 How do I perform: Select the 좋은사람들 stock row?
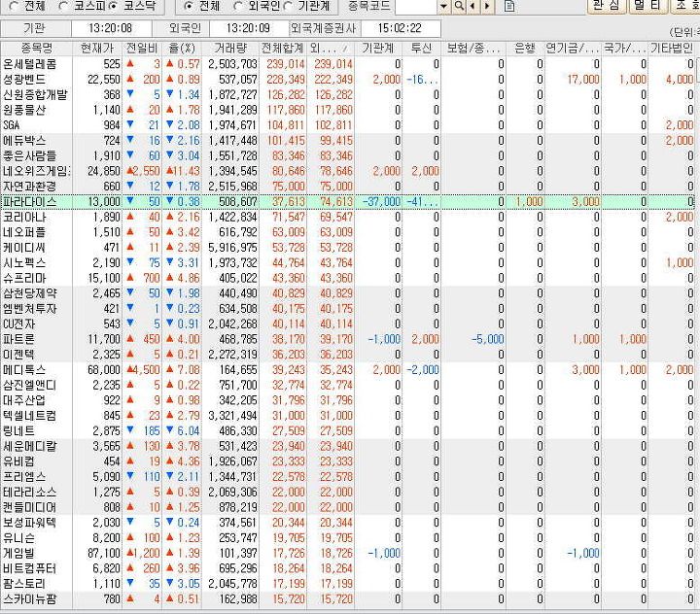click(348, 155)
